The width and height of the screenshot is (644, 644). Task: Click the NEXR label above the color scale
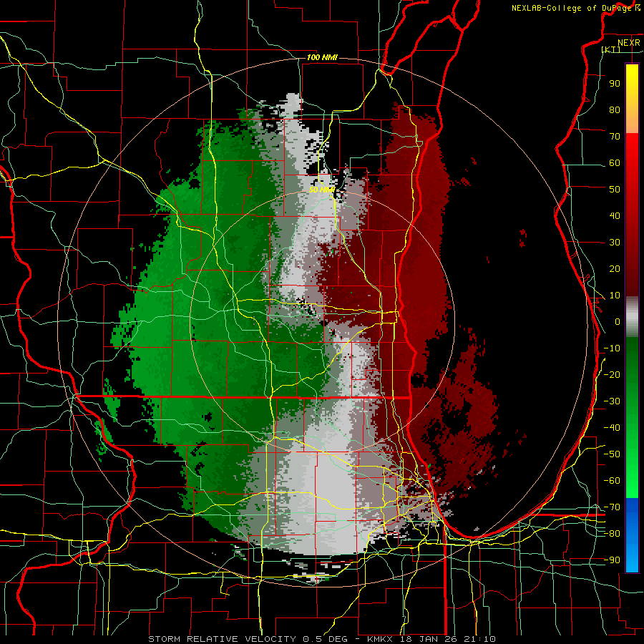(x=628, y=43)
